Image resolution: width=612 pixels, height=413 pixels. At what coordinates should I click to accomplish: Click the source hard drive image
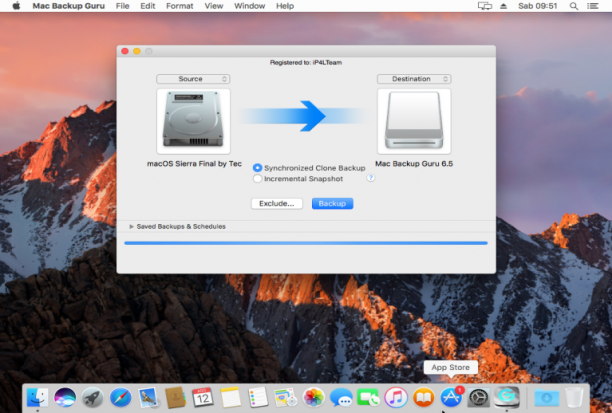193,121
